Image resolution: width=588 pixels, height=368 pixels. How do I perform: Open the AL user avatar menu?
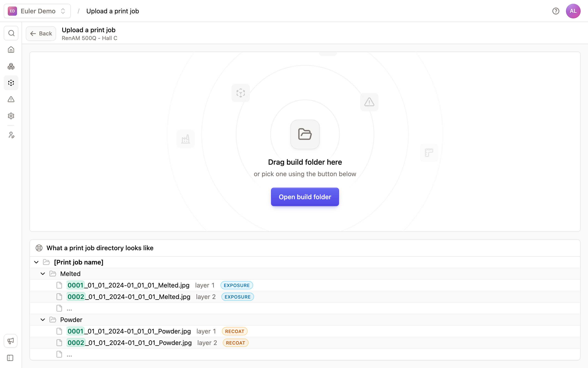[x=573, y=11]
